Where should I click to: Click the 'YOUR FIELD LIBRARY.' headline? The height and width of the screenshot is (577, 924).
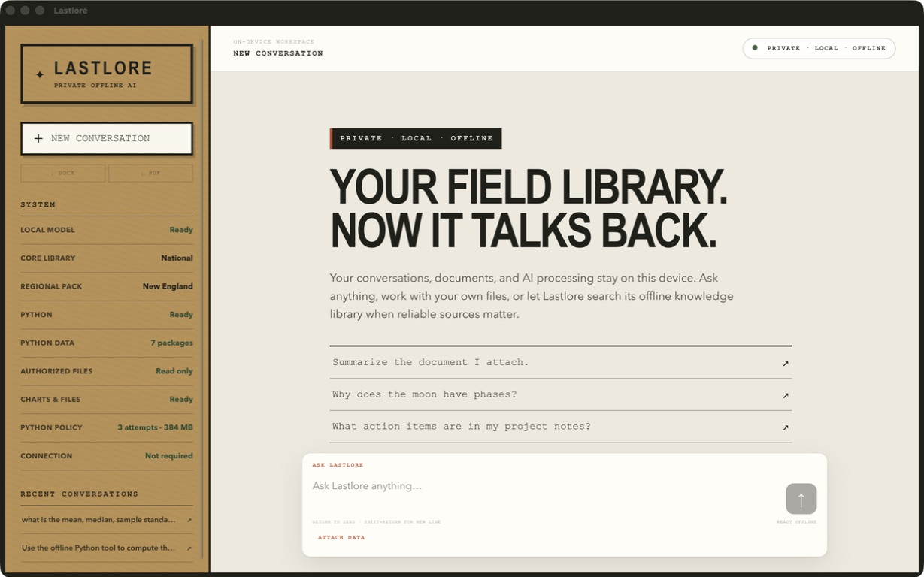(x=529, y=187)
